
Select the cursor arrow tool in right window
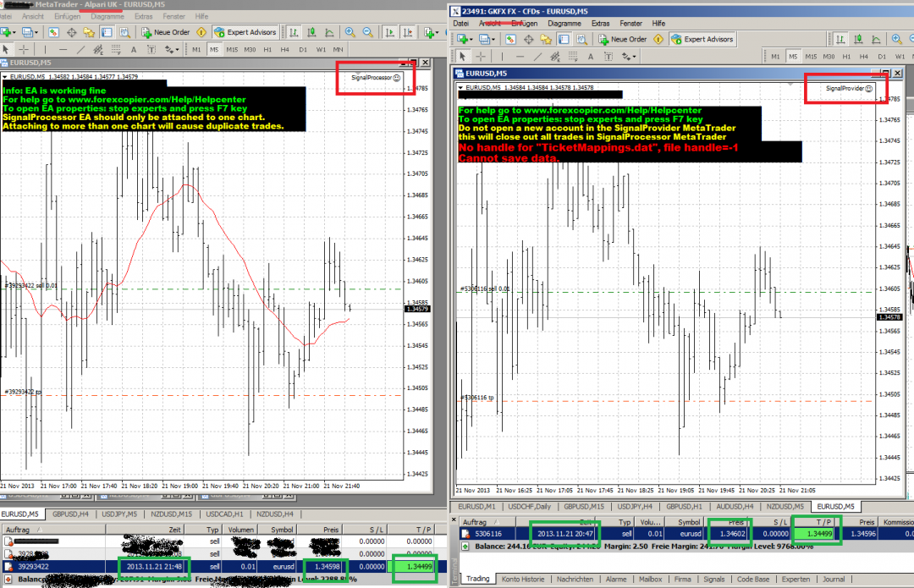tap(460, 57)
